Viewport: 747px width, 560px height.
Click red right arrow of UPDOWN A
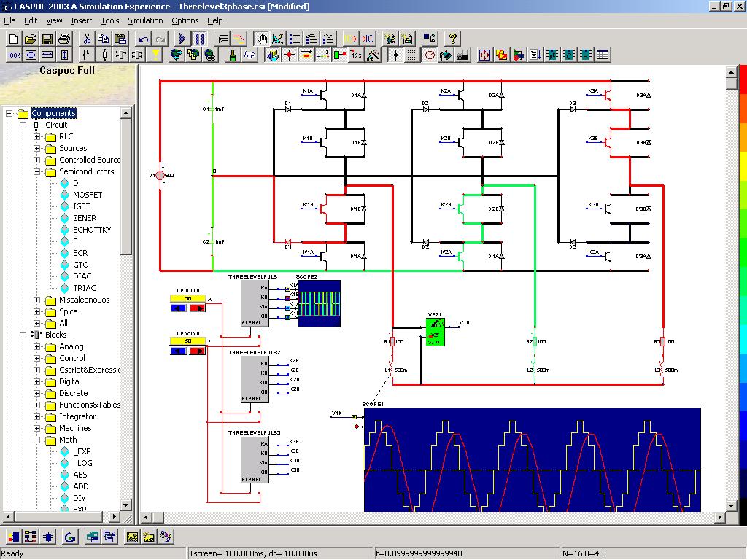pos(197,308)
